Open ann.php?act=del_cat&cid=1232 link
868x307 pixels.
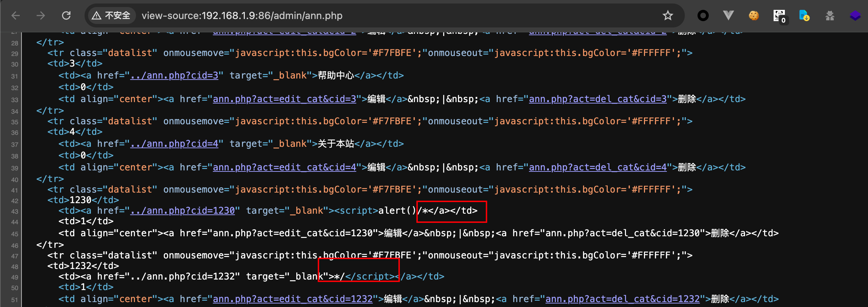pyautogui.click(x=623, y=299)
